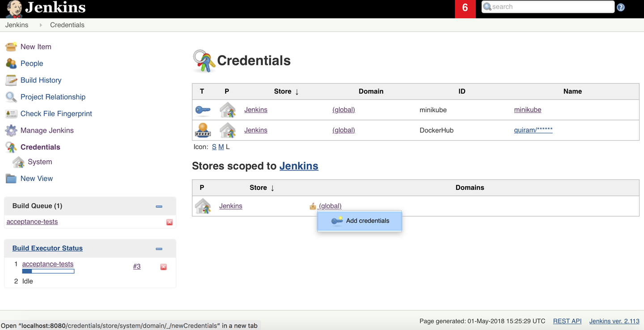Go to Jenkins breadcrumb home
The image size is (644, 330).
(x=17, y=25)
